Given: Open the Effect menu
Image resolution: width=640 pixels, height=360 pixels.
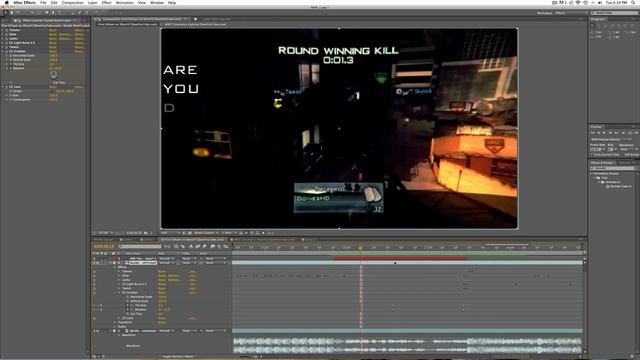Looking at the screenshot, I should tap(107, 2).
